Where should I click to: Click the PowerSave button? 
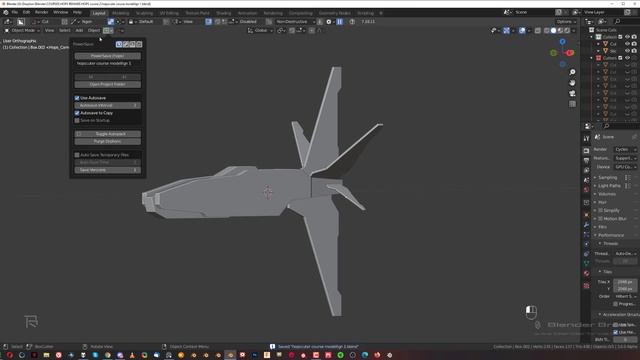pos(108,56)
